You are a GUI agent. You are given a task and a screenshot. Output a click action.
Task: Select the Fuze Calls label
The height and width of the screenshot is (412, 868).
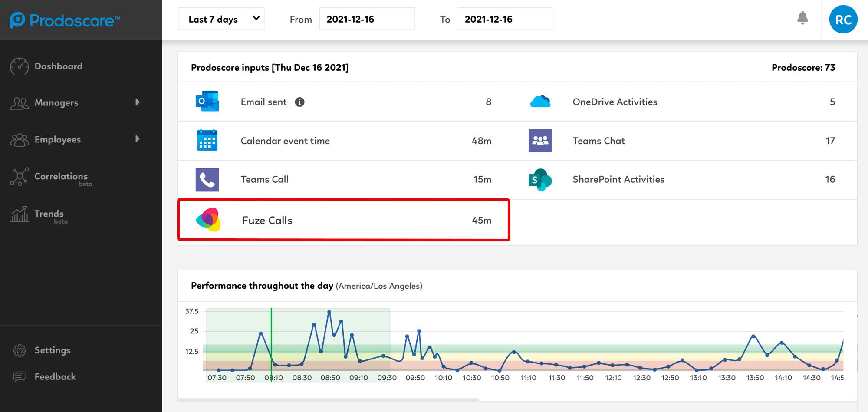267,220
